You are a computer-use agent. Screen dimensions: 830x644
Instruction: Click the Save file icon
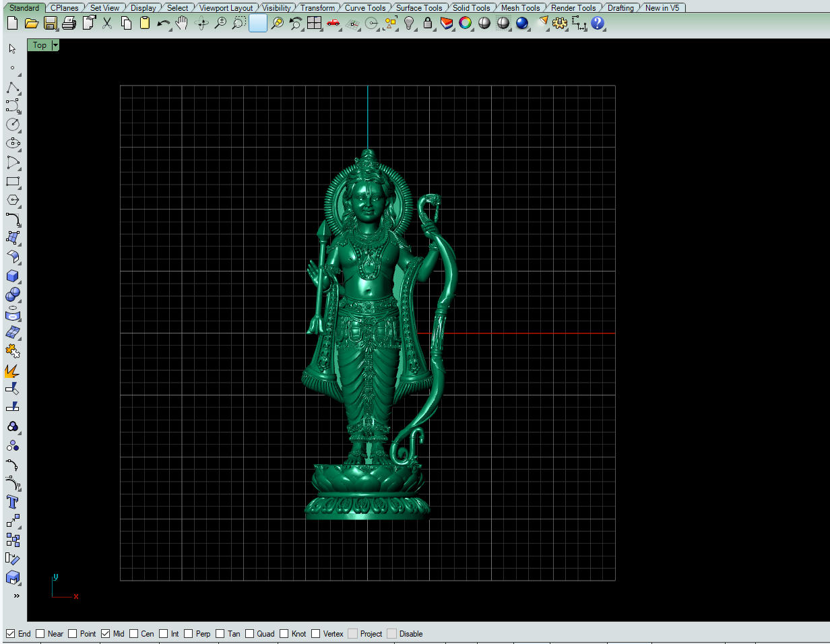pyautogui.click(x=50, y=24)
